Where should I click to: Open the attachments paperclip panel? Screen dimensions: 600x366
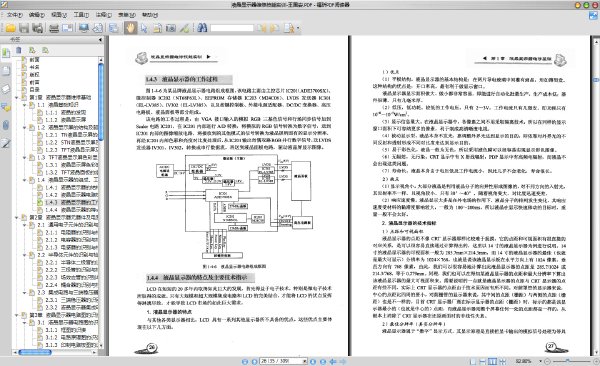coord(6,125)
